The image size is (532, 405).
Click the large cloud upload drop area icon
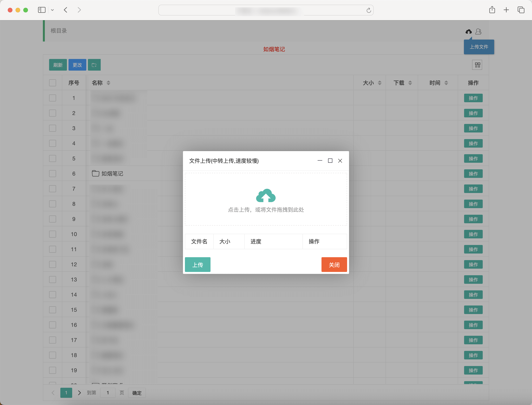pyautogui.click(x=266, y=195)
